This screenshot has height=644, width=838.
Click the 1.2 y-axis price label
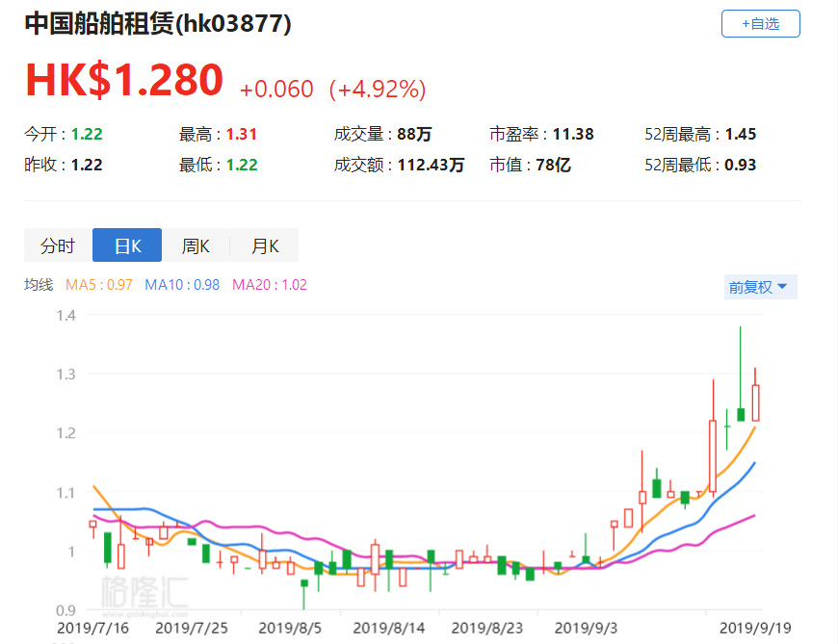pyautogui.click(x=66, y=432)
